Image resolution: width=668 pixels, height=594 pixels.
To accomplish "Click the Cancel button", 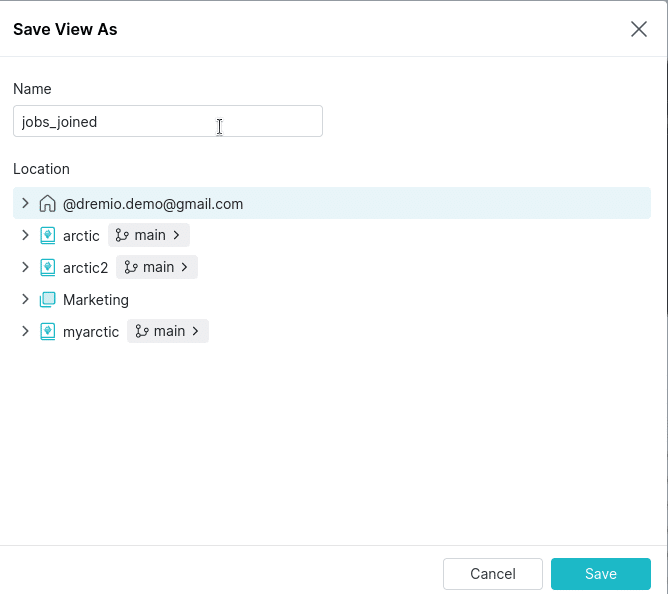I will [x=493, y=574].
